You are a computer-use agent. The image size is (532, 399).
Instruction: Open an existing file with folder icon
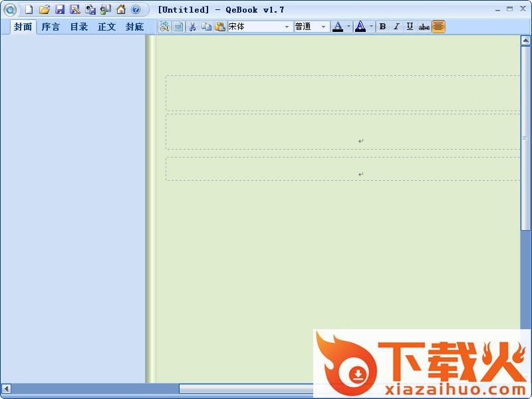pyautogui.click(x=44, y=9)
